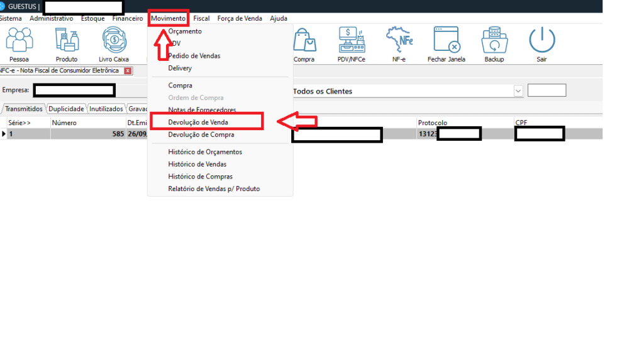Launch PDV/NFCe from toolbar
644x362 pixels.
point(352,41)
